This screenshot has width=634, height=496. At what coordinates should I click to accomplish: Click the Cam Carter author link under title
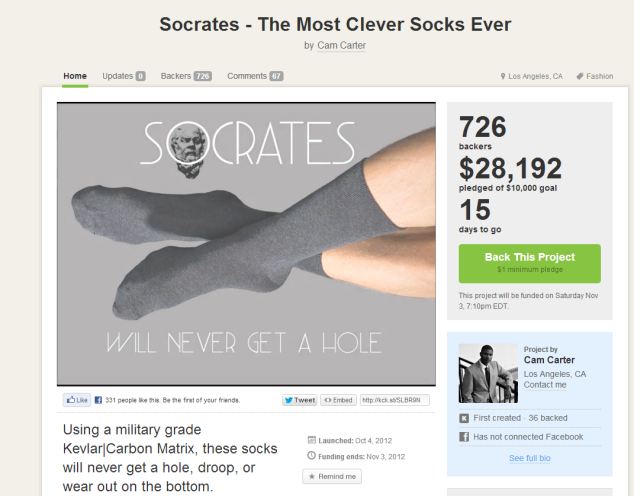pyautogui.click(x=335, y=45)
